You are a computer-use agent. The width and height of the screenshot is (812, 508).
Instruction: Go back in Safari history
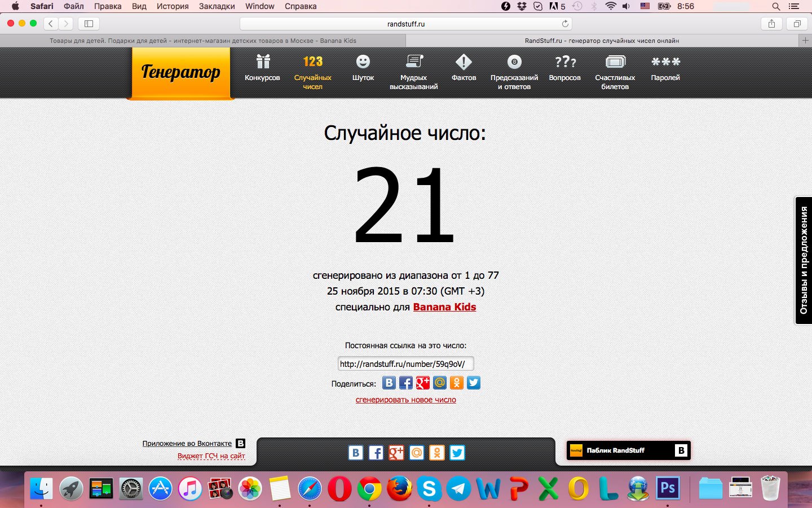point(51,24)
